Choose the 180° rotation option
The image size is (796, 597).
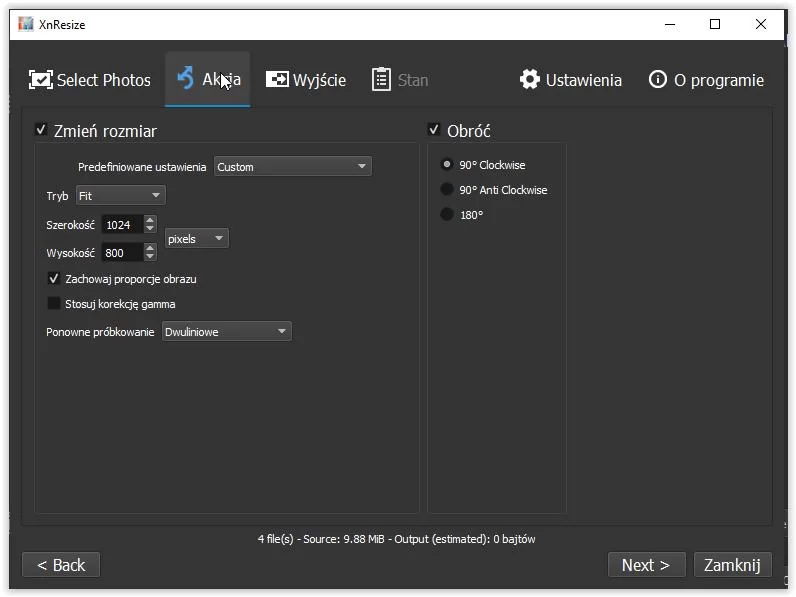447,215
